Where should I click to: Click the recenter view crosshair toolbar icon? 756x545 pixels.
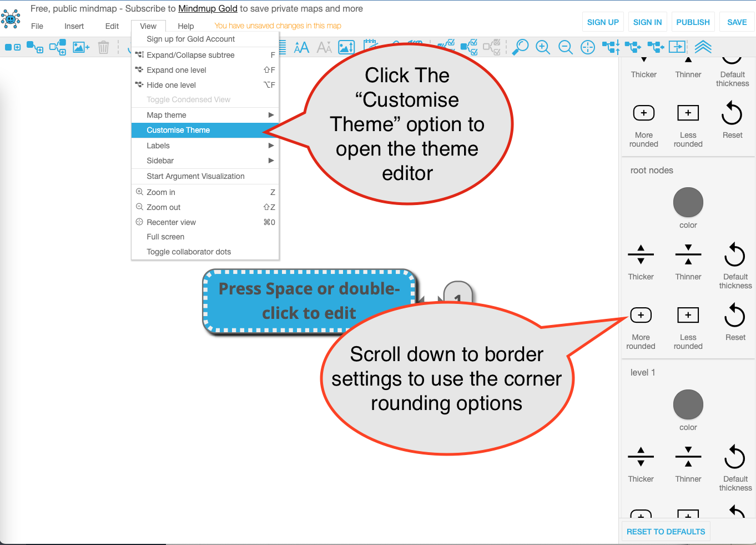[588, 47]
